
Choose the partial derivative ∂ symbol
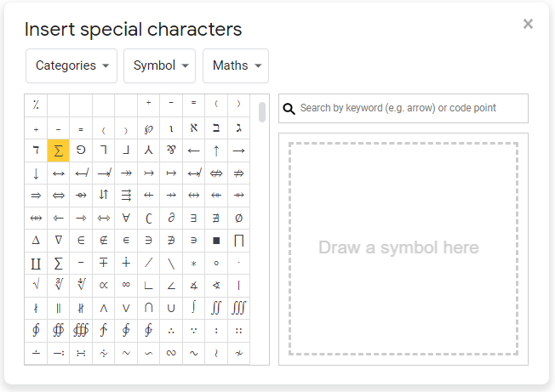171,218
